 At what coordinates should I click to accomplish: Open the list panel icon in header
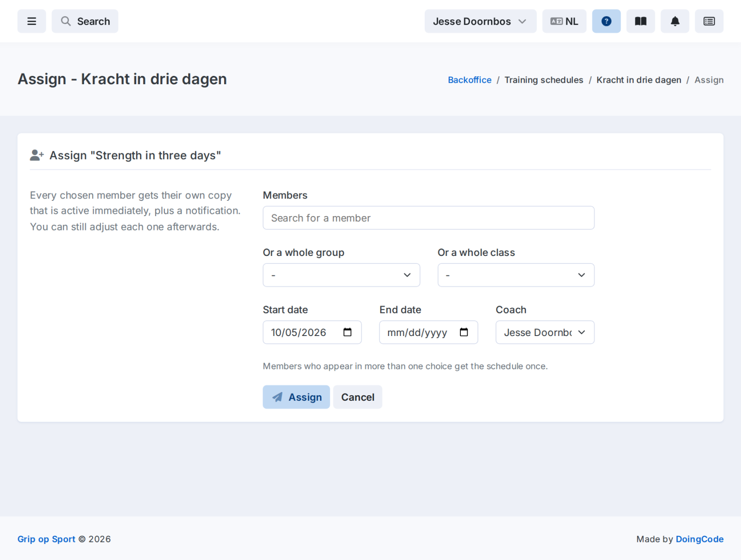709,21
